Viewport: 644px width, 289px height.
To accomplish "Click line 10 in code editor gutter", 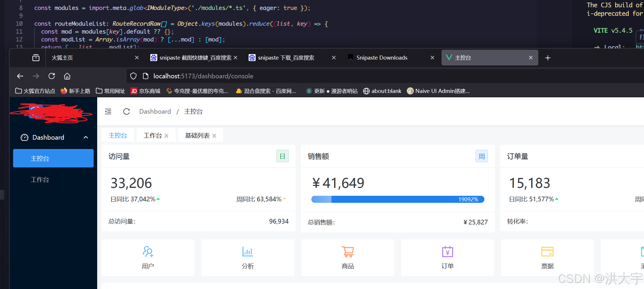I will (x=19, y=23).
